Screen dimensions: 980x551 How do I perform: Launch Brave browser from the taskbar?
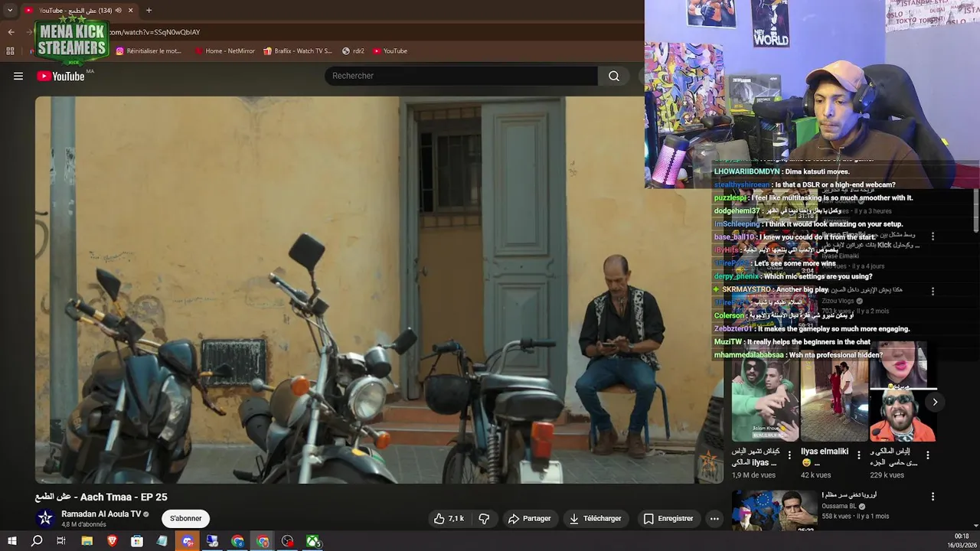point(112,541)
